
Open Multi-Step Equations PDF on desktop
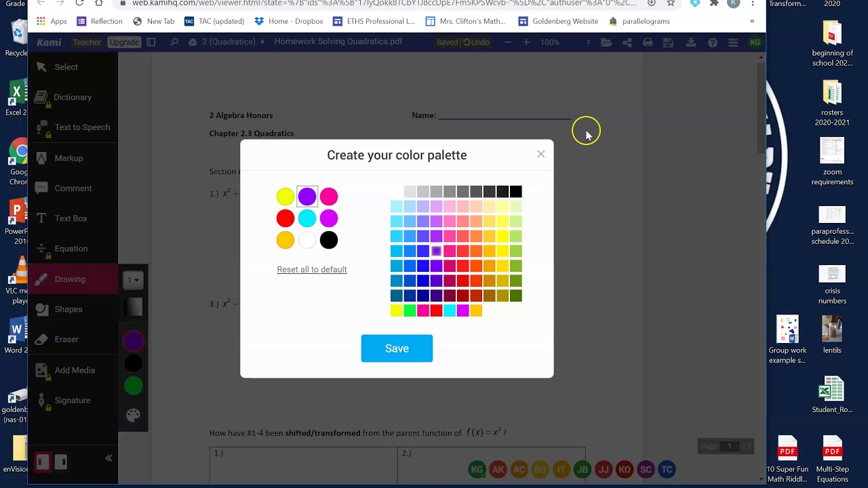(832, 458)
